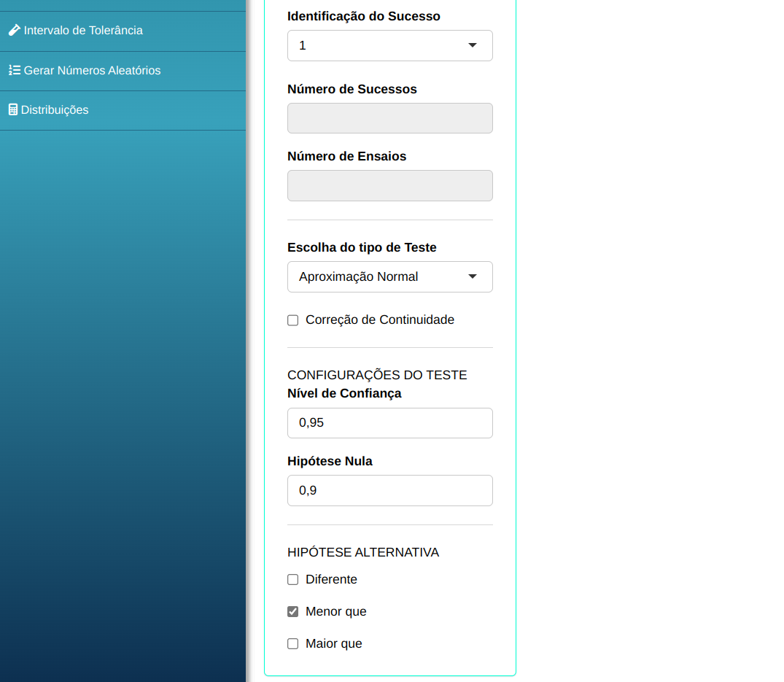Viewport: 784px width, 682px height.
Task: Click the Correção de Continuidade label text
Action: click(380, 320)
